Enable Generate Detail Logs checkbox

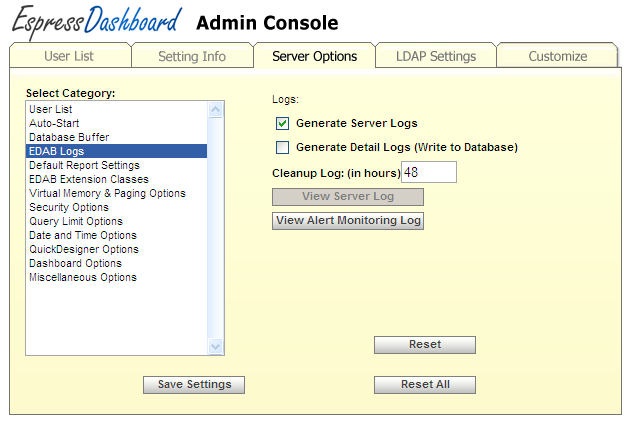[282, 148]
